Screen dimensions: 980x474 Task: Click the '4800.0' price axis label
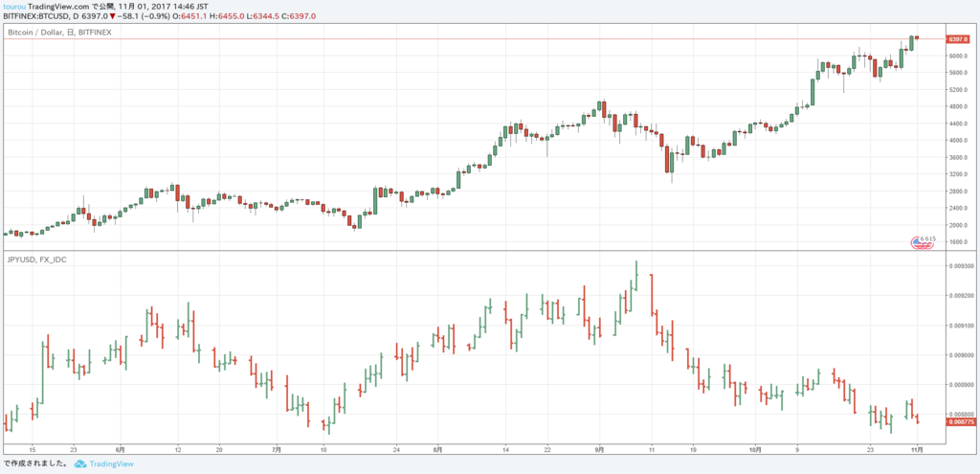[959, 106]
